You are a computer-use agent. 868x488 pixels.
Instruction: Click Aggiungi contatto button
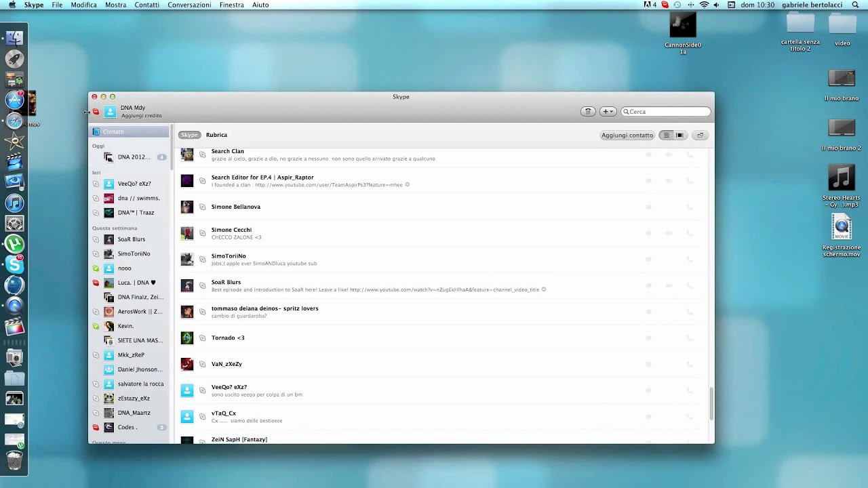(x=627, y=135)
